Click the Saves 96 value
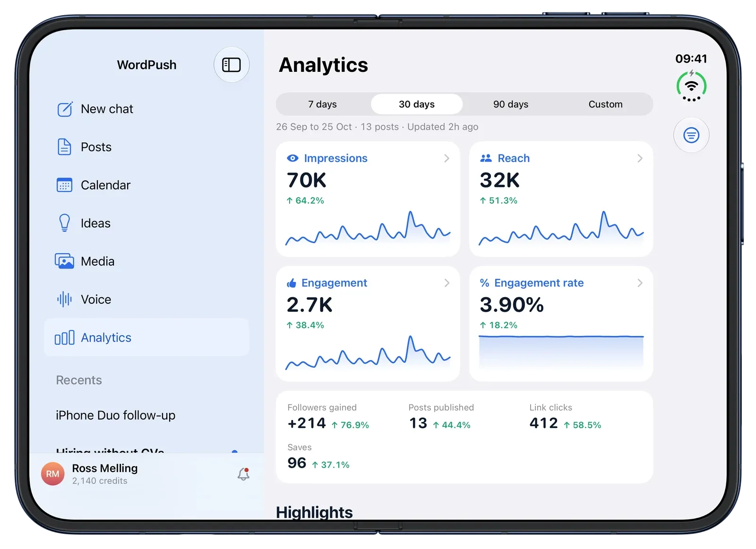Image resolution: width=756 pixels, height=549 pixels. pos(297,463)
